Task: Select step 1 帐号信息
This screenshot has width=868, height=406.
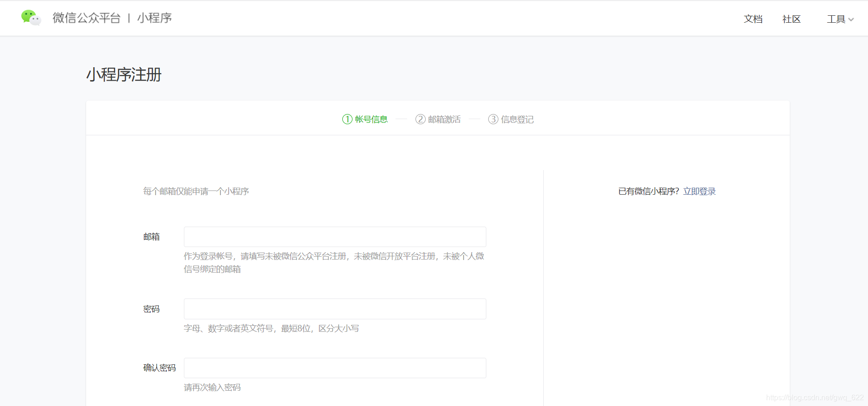Action: pyautogui.click(x=365, y=119)
